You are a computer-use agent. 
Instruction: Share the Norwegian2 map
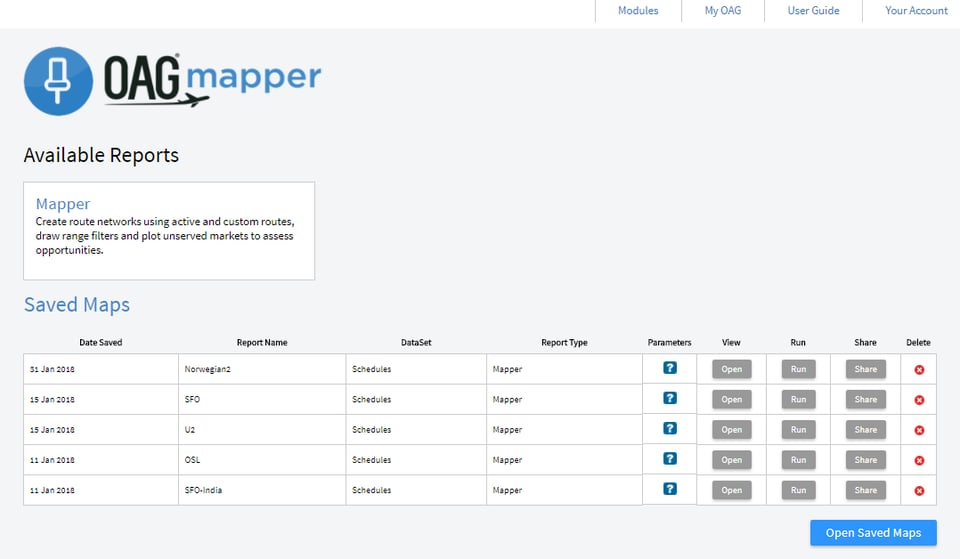pyautogui.click(x=866, y=369)
